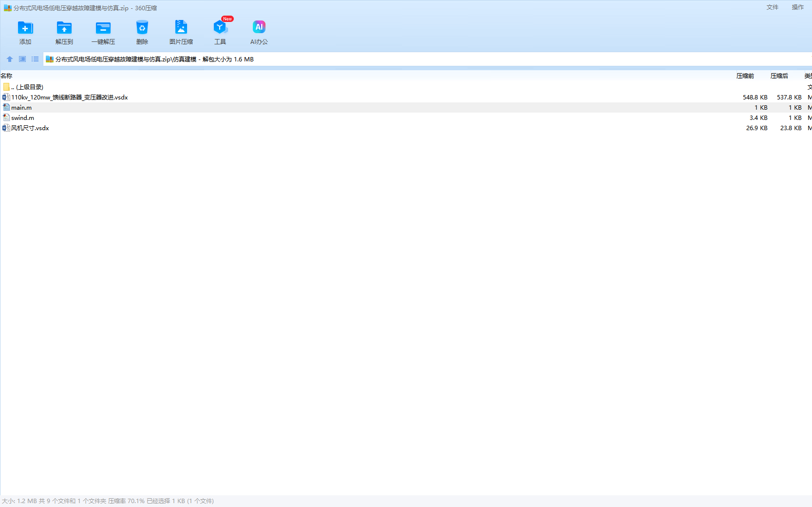Image resolution: width=812 pixels, height=507 pixels.
Task: Select the 风机尺寸.vsdx file
Action: pos(30,128)
